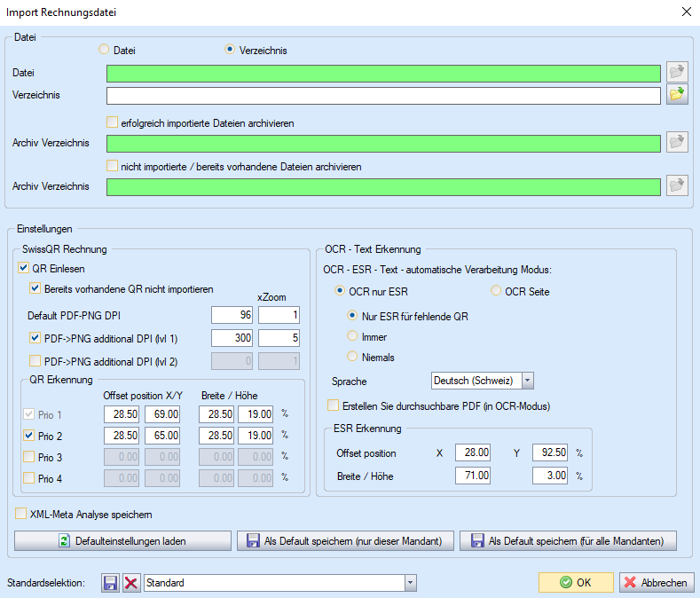Expand the Standard selection dropdown
The height and width of the screenshot is (598, 700).
[410, 583]
